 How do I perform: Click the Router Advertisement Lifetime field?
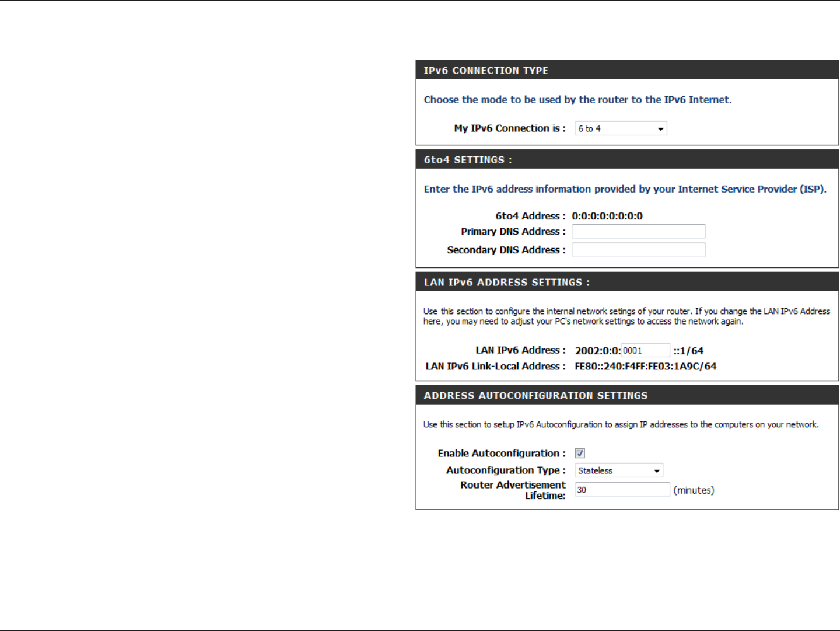[x=622, y=490]
